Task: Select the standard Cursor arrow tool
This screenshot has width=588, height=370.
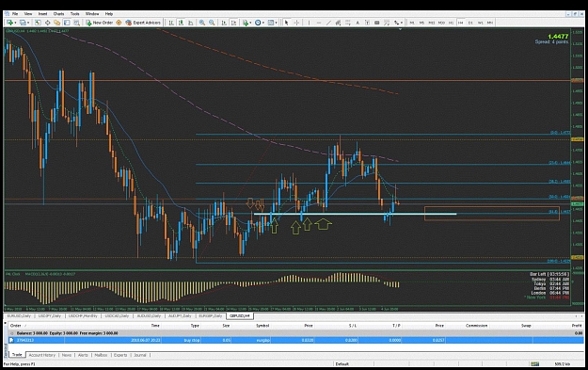Action: click(287, 23)
